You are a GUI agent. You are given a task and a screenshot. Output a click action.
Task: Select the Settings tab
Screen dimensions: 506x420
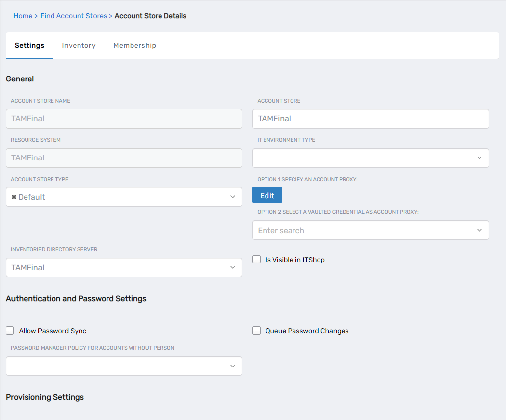pos(29,45)
